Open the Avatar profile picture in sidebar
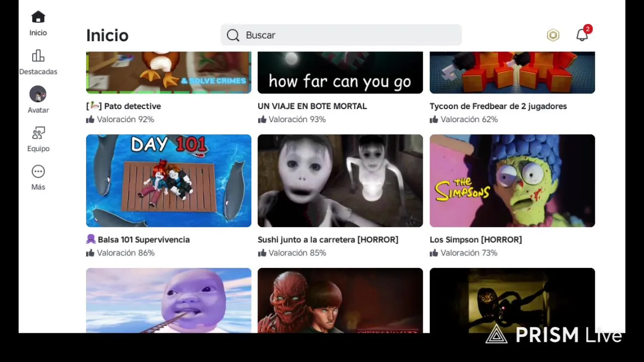The width and height of the screenshot is (644, 362). pyautogui.click(x=38, y=94)
